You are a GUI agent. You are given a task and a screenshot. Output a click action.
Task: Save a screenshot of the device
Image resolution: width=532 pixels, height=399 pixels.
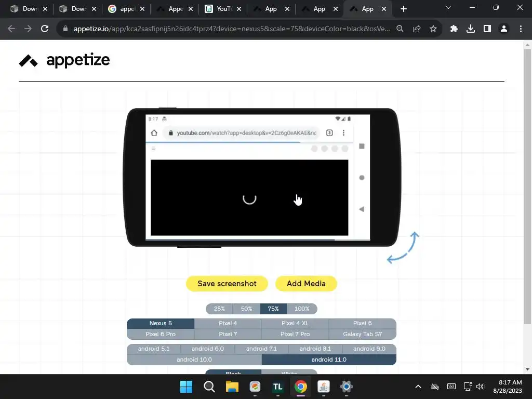(227, 284)
